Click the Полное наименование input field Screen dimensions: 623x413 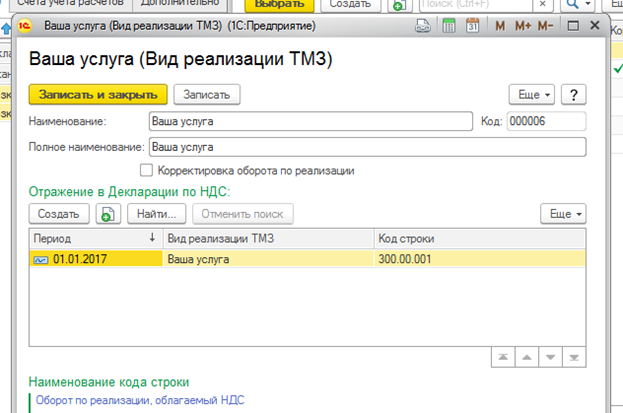click(365, 147)
